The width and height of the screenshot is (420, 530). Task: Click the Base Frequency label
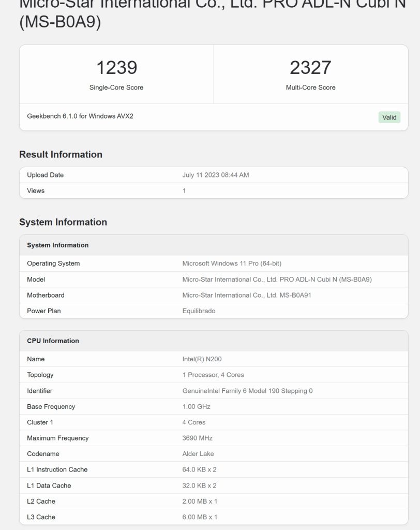point(51,407)
